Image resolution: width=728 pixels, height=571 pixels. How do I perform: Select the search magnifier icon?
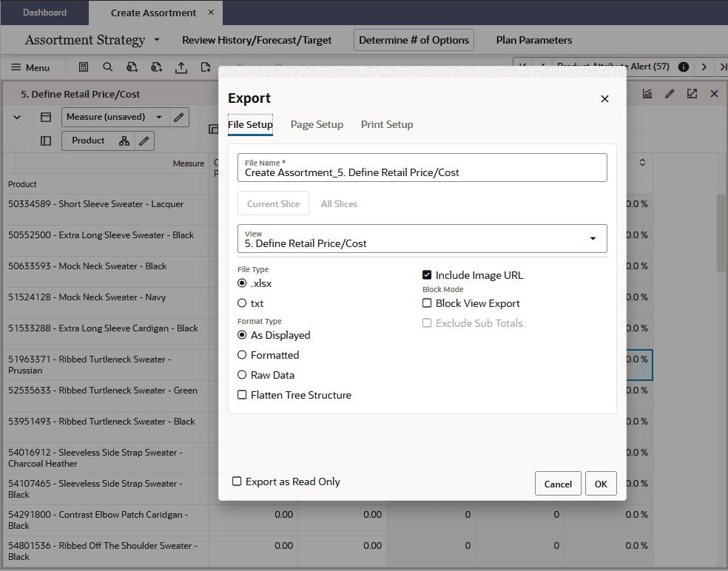(108, 67)
